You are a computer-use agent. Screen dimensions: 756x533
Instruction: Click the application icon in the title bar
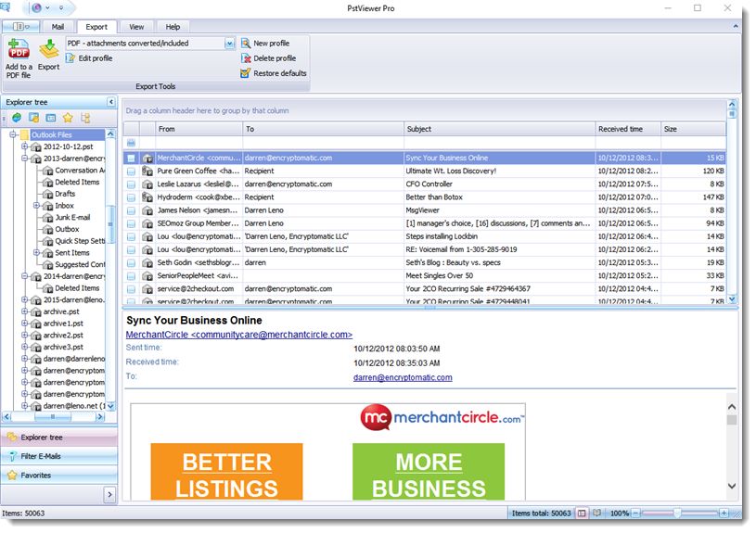[6, 7]
